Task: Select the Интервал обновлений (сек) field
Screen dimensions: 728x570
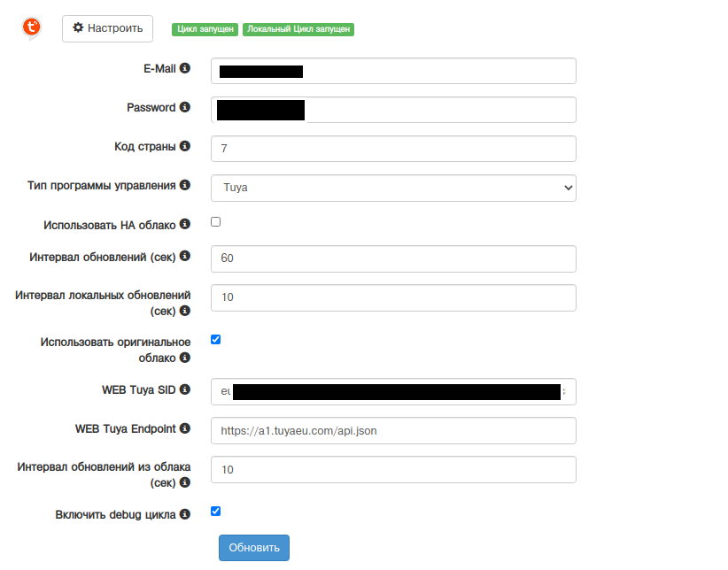Action: (393, 258)
